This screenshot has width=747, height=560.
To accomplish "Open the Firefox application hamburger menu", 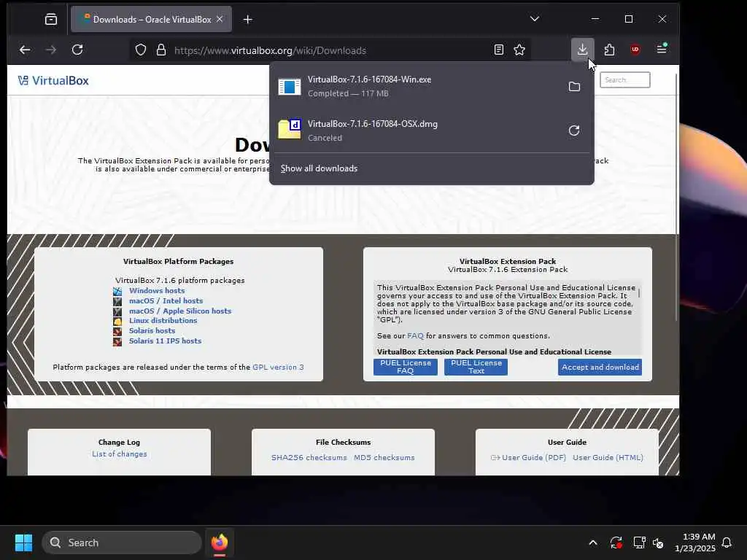I will [x=662, y=49].
